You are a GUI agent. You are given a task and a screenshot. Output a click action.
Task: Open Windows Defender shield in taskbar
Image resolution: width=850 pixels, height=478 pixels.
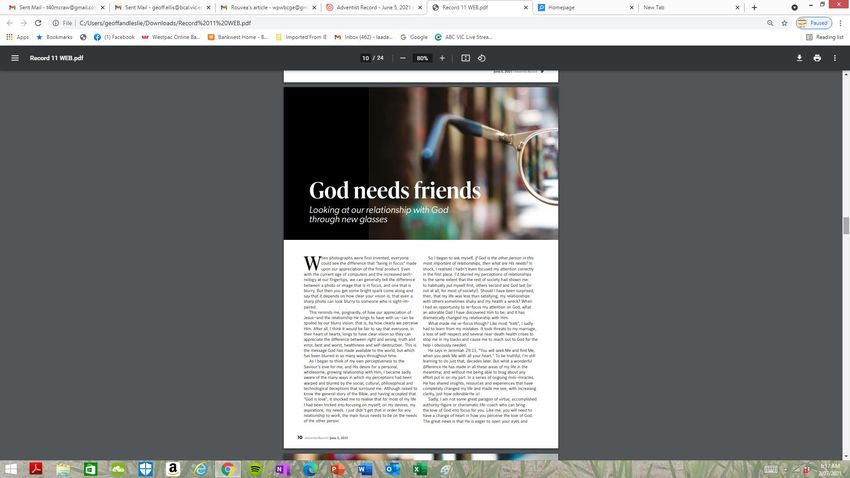[145, 469]
